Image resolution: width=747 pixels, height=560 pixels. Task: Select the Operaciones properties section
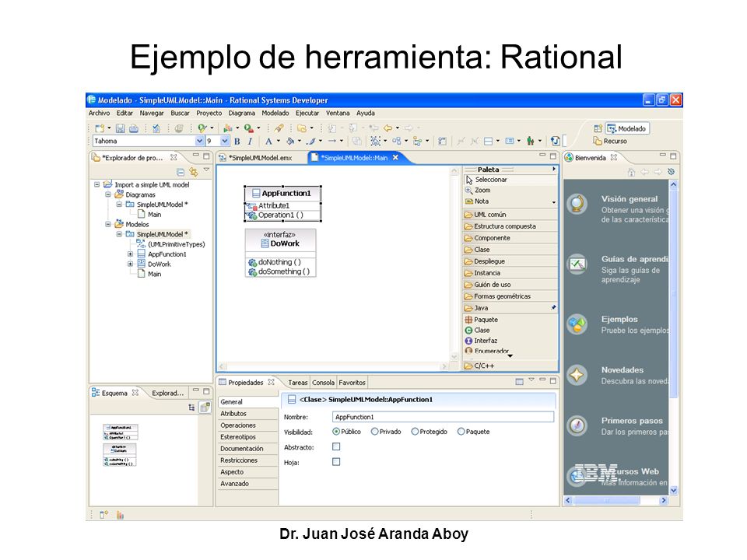click(x=247, y=425)
